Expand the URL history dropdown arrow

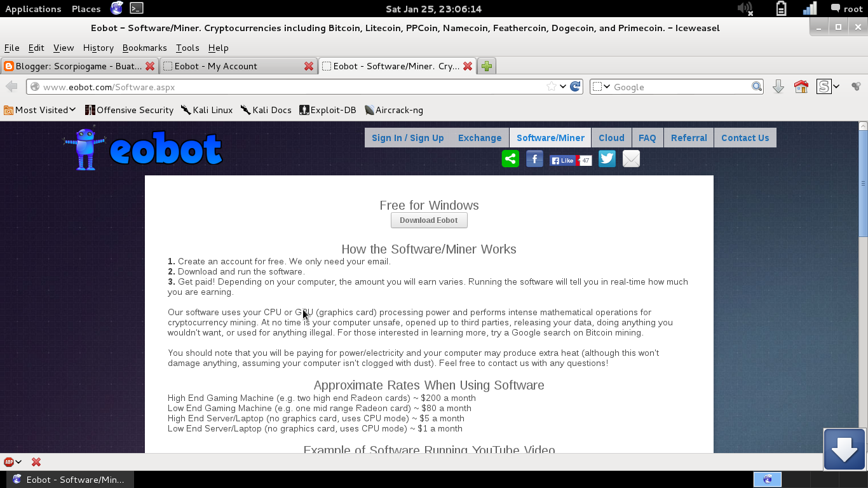coord(563,87)
